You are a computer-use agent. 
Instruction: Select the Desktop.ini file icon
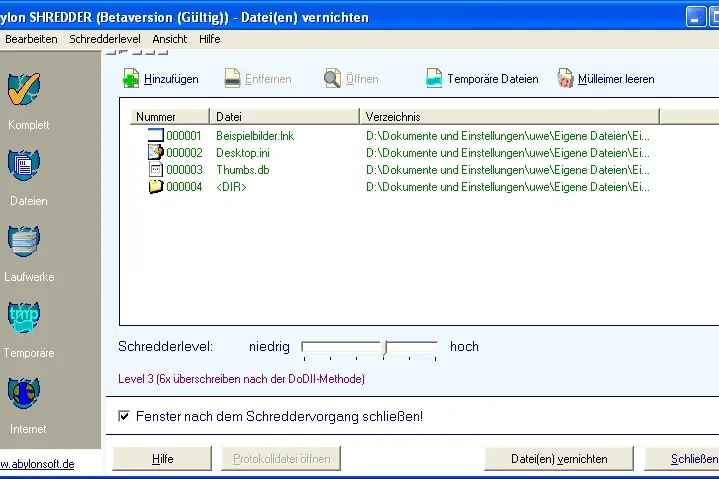click(x=156, y=152)
